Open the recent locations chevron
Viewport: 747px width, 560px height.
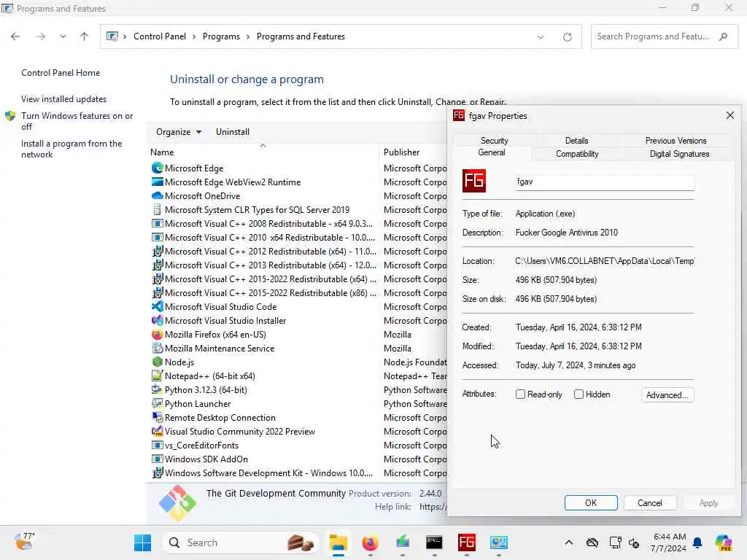point(63,36)
